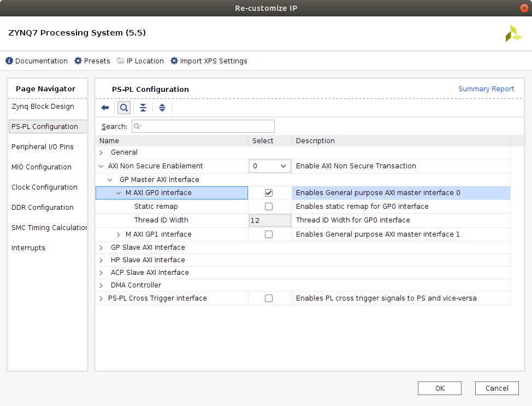Open the Documentation link
Screen dimensions: 532x406
pyautogui.click(x=42, y=61)
